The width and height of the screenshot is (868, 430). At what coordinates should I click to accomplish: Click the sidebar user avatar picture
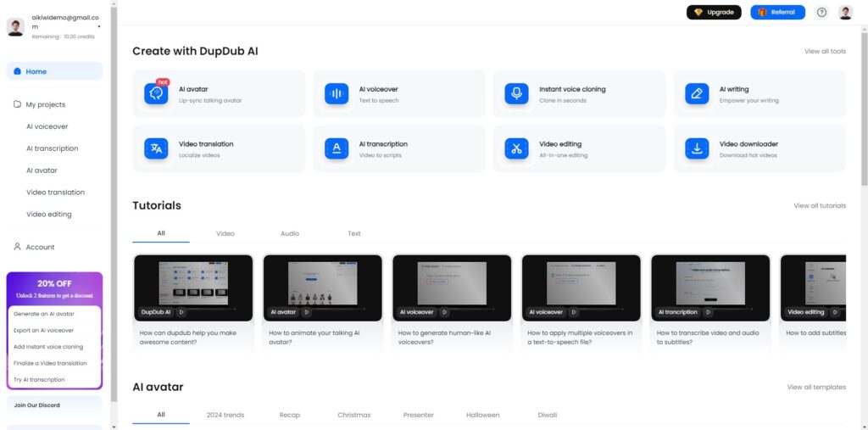pos(15,26)
